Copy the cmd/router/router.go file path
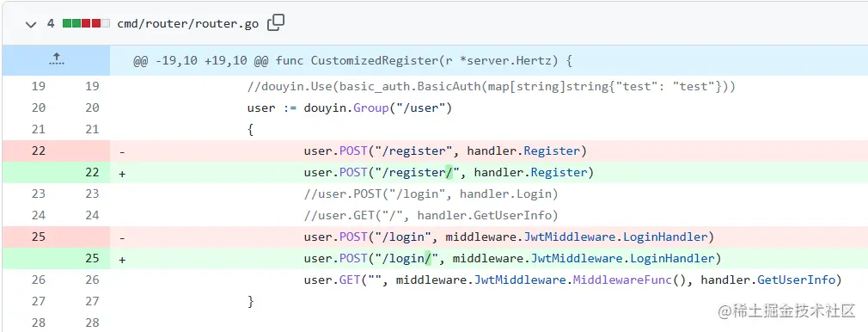 pos(276,23)
